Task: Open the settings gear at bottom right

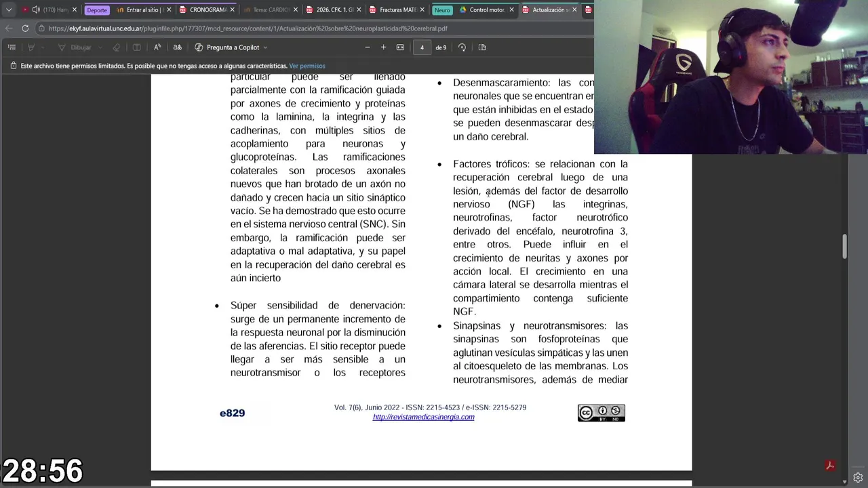Action: click(x=858, y=477)
